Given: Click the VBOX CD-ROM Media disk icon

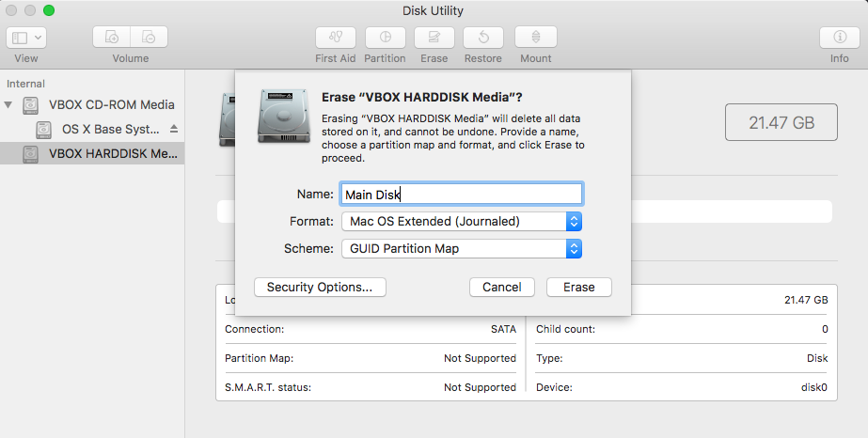Looking at the screenshot, I should point(30,105).
